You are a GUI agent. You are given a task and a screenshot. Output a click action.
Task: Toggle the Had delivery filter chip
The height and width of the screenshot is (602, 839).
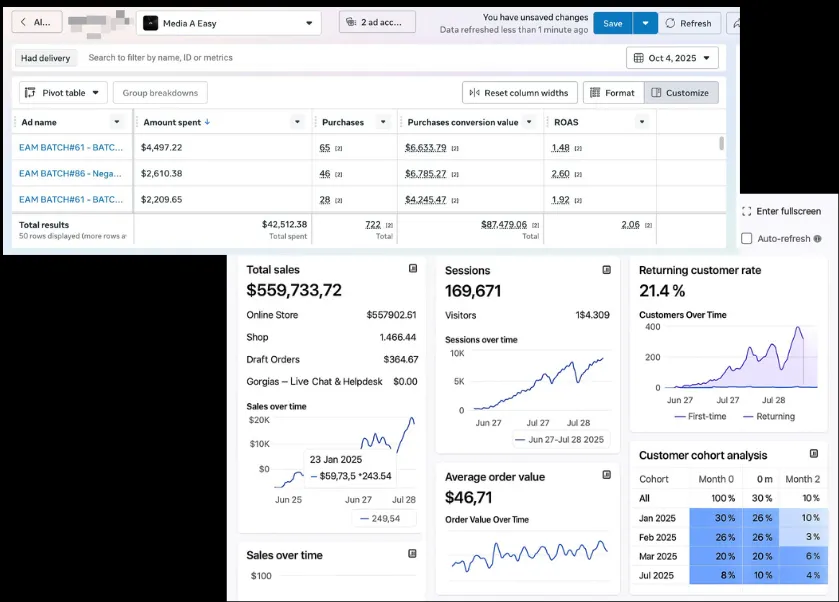click(46, 58)
